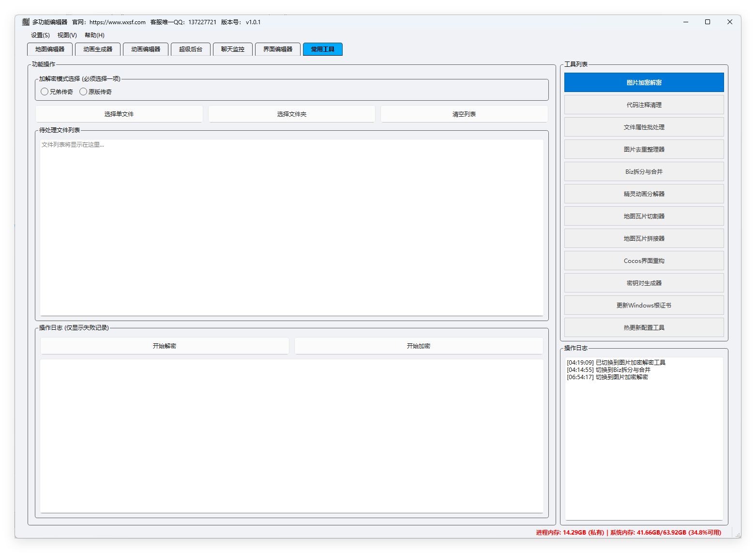This screenshot has height=553, width=756.
Task: Switch to the 地图编辑器 tab
Action: pos(50,49)
